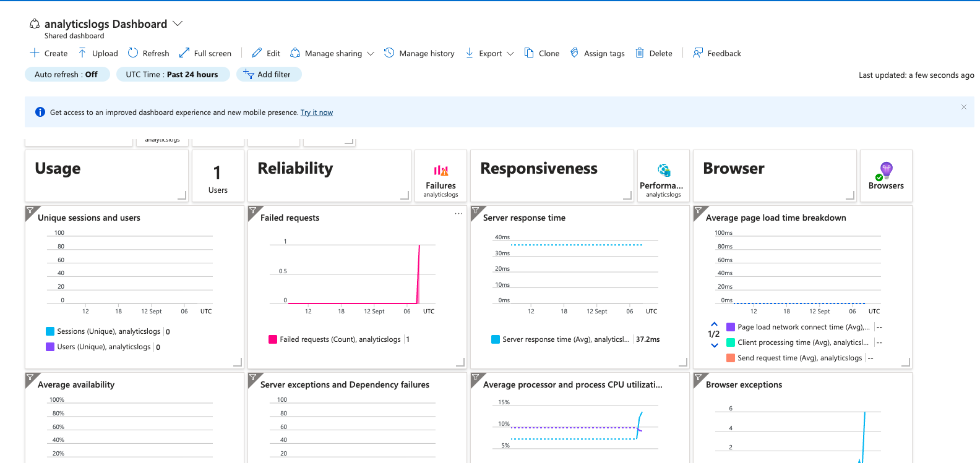The width and height of the screenshot is (980, 463).
Task: Click the Users (Unique) purple legend swatch
Action: (50, 347)
